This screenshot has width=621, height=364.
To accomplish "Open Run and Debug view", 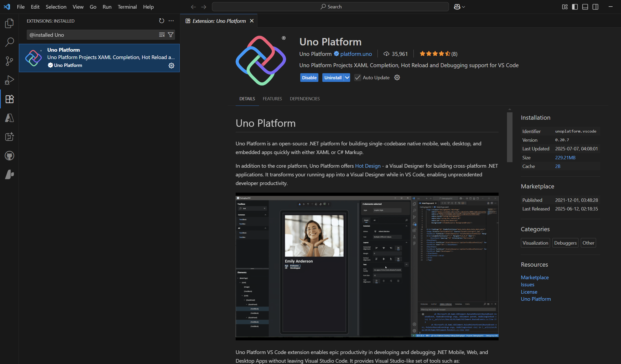I will [x=9, y=80].
